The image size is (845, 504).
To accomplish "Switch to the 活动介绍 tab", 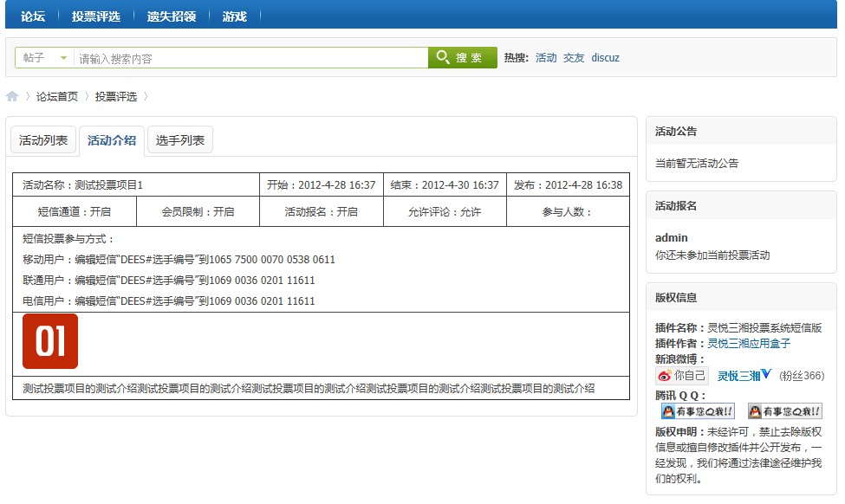I will tap(112, 140).
